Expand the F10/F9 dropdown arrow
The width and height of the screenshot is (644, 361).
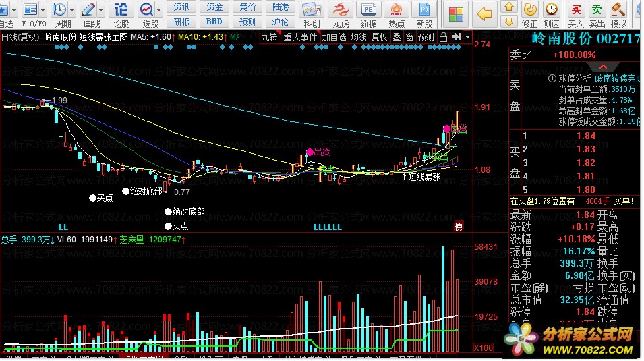tap(42, 9)
